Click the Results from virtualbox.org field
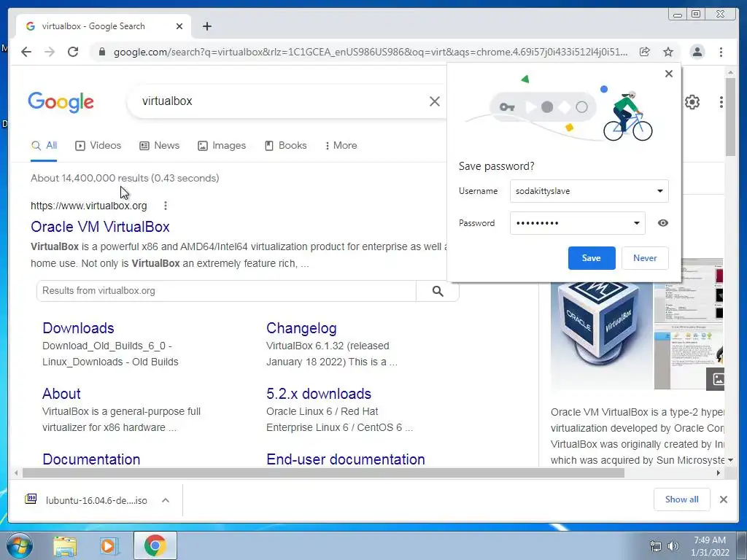 pyautogui.click(x=226, y=291)
